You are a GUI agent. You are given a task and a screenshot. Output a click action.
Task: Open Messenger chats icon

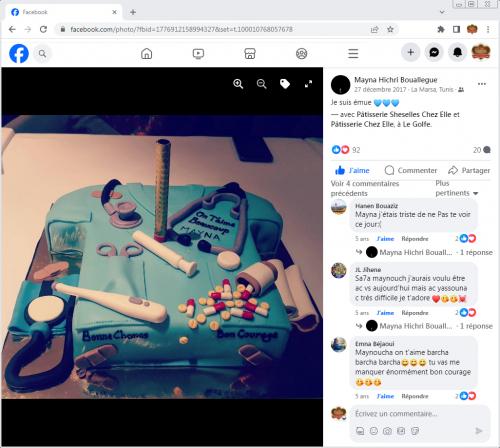pos(434,52)
